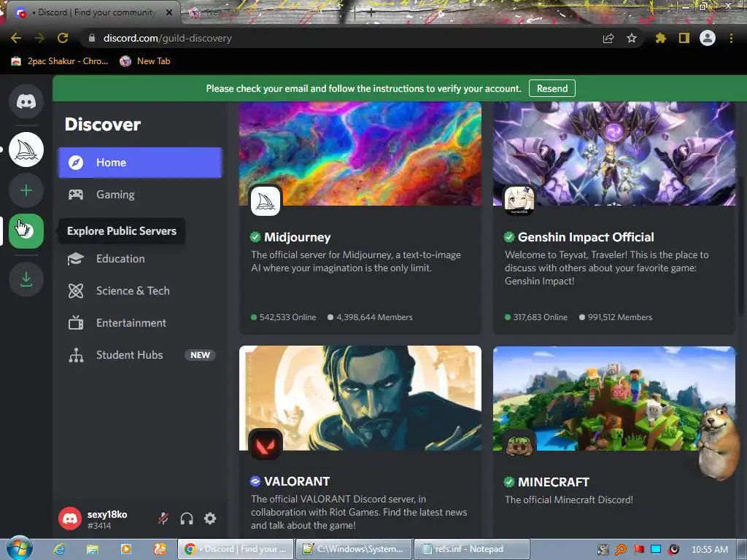Click Midjourney verified checkmark badge
747x560 pixels.
[255, 237]
